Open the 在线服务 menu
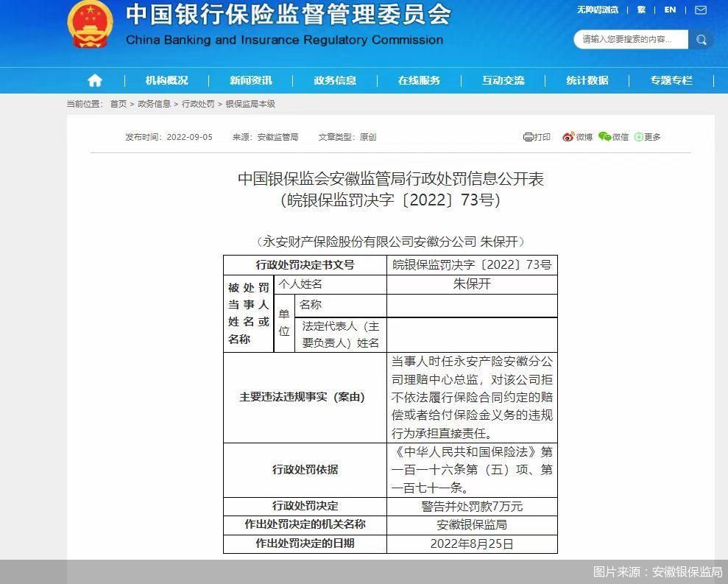728x584 pixels. click(x=419, y=80)
